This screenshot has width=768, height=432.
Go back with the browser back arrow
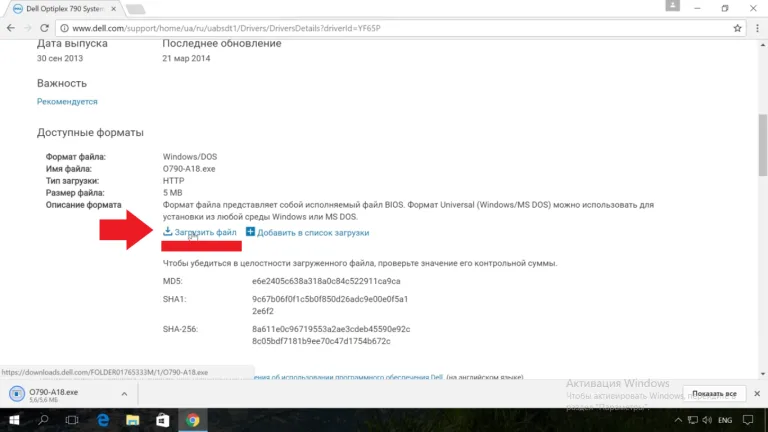click(11, 28)
